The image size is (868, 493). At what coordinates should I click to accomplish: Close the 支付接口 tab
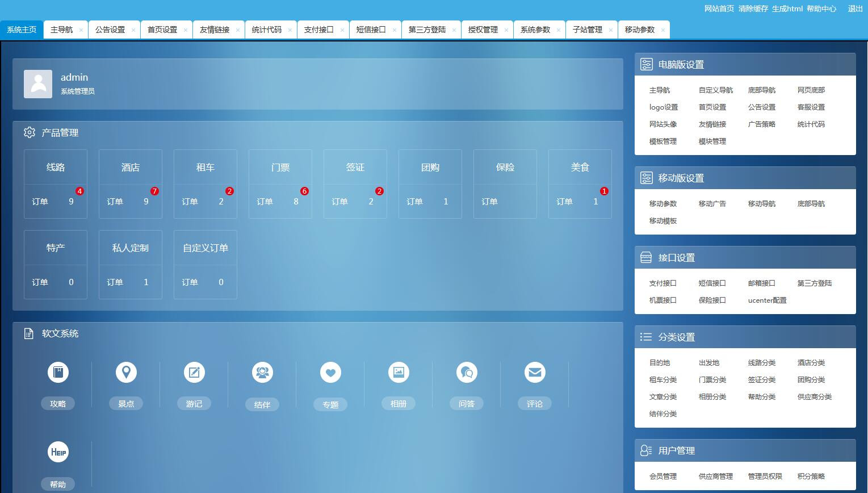(342, 30)
